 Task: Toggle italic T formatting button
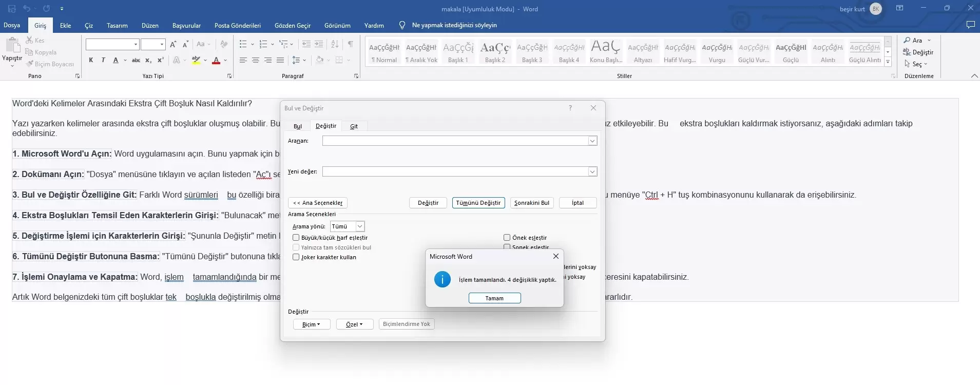103,60
